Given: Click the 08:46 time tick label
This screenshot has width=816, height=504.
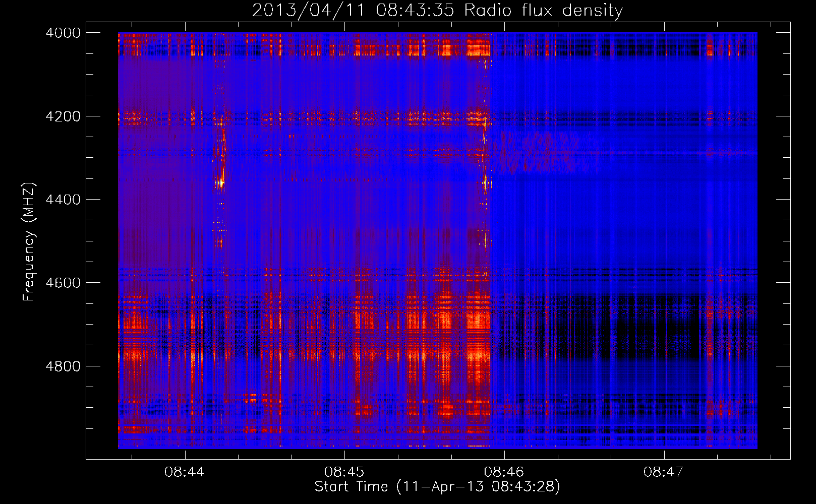Looking at the screenshot, I should tap(504, 472).
